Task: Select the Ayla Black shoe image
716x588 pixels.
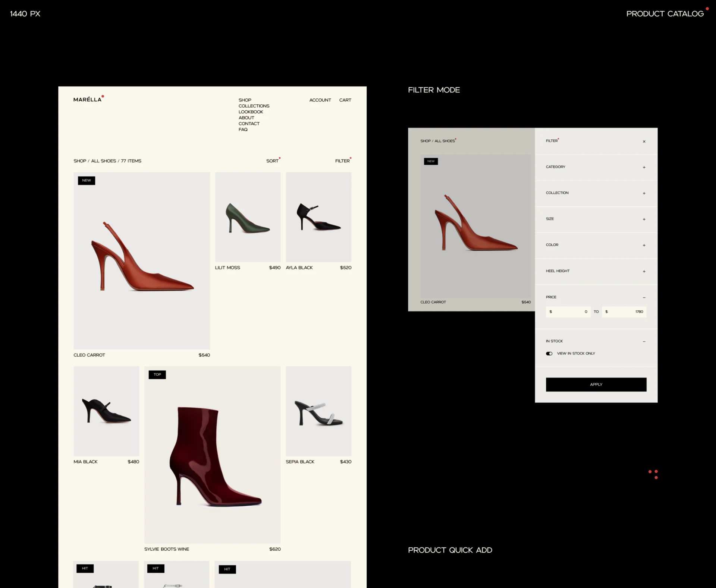Action: click(x=318, y=217)
